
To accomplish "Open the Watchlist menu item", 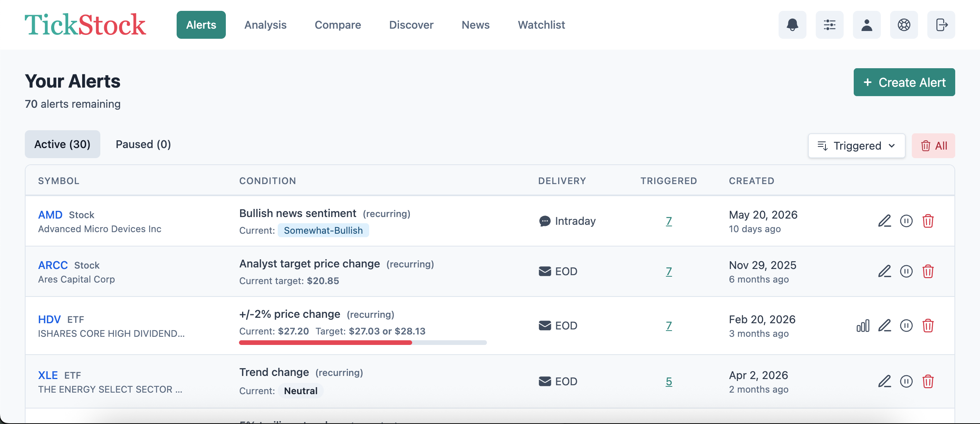I will (541, 25).
